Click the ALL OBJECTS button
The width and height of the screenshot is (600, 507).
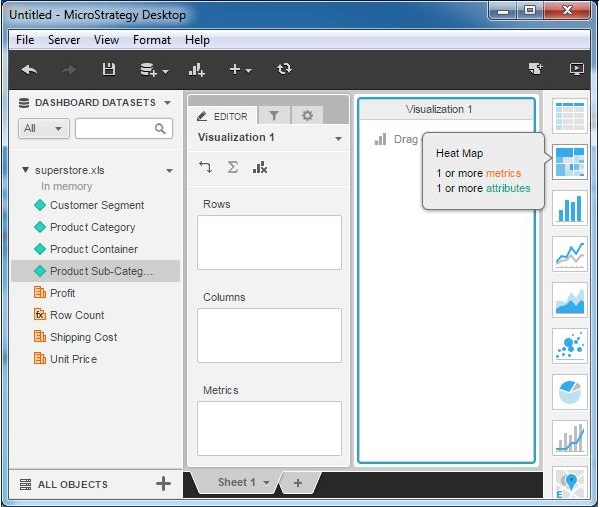click(72, 484)
